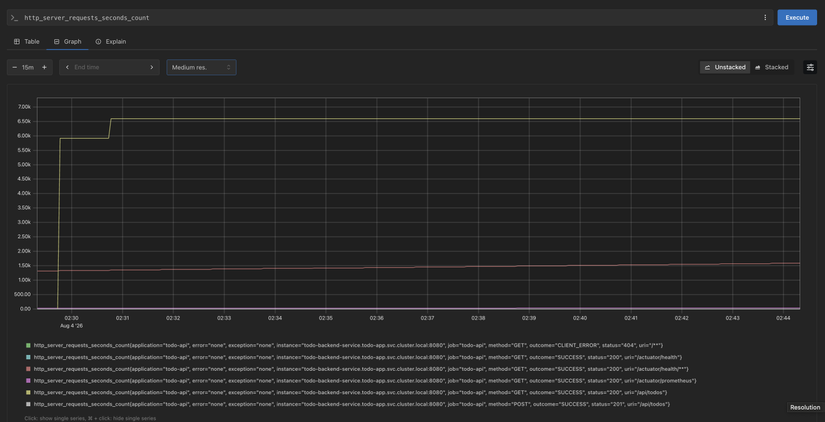This screenshot has height=422, width=825.
Task: Click the 15m range value field
Action: (x=28, y=67)
